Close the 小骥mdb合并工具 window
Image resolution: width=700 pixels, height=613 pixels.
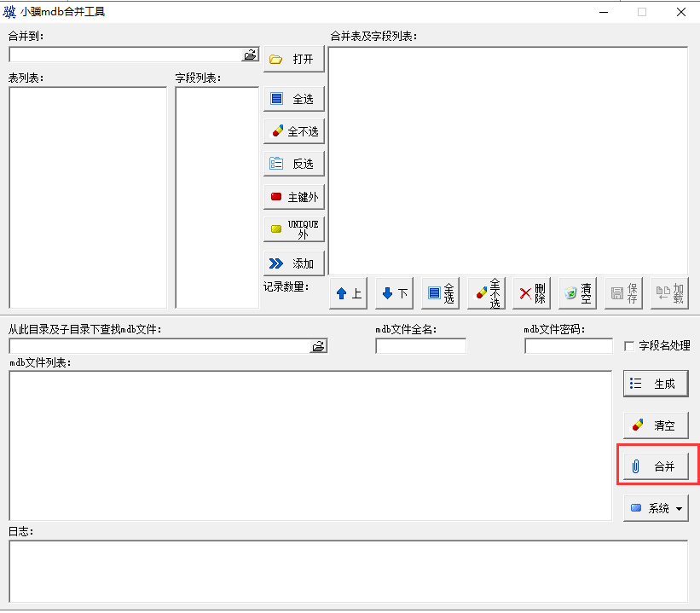pos(680,12)
